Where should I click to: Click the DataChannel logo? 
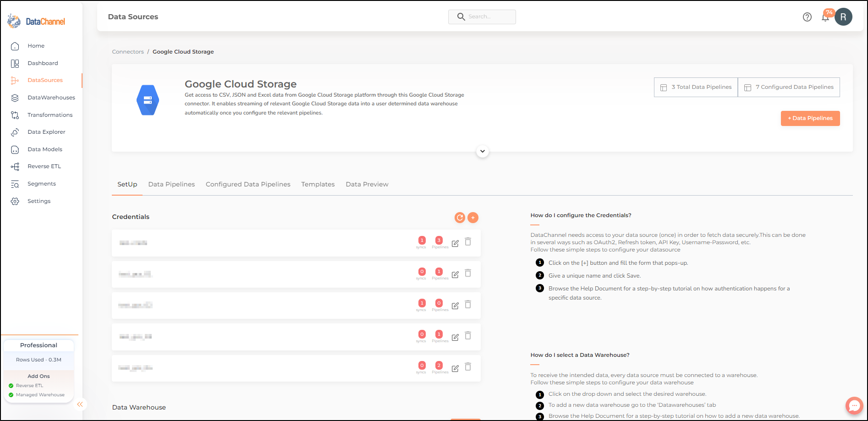[37, 21]
